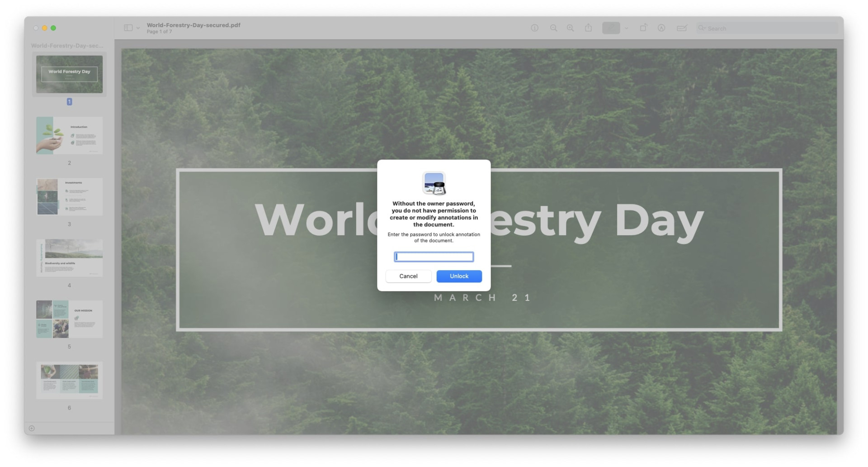Screen dimensions: 868x467
Task: Select the page 4 Biodiversity thumbnail
Action: [x=69, y=258]
